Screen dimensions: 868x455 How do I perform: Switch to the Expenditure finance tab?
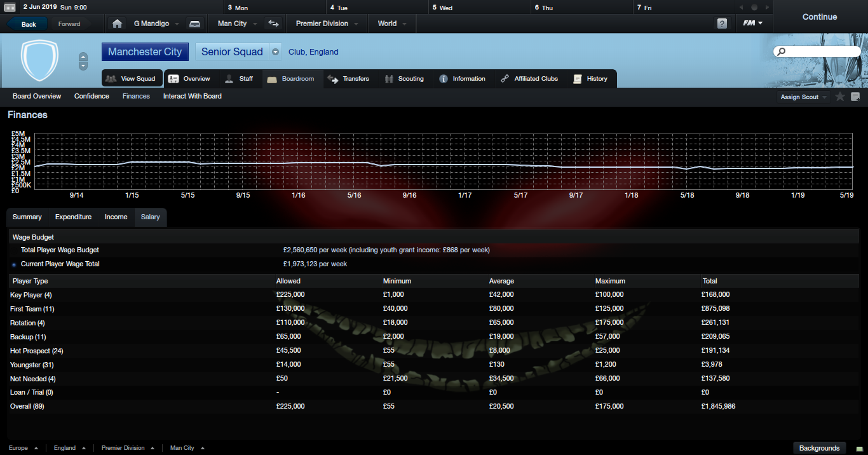(x=74, y=217)
